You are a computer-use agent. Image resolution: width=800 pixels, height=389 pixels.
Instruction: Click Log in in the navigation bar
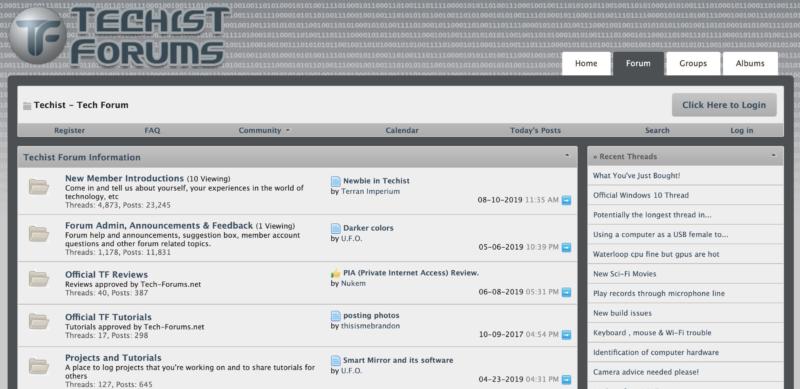742,131
